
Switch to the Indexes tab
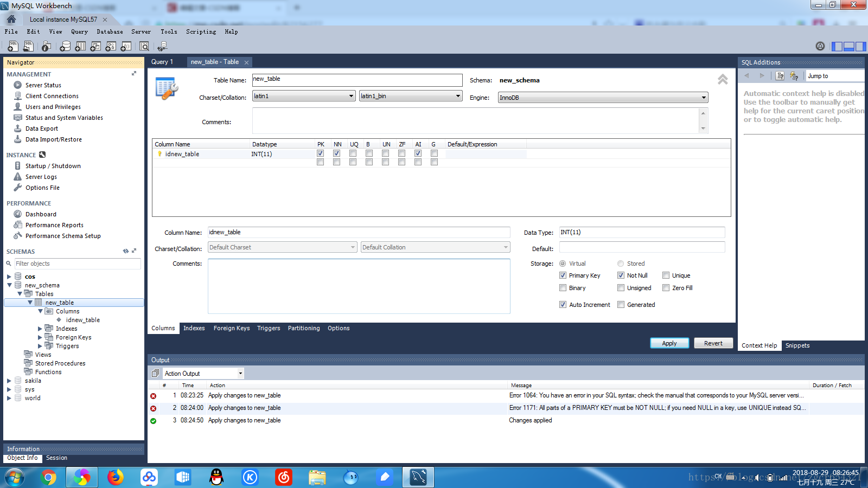[194, 328]
